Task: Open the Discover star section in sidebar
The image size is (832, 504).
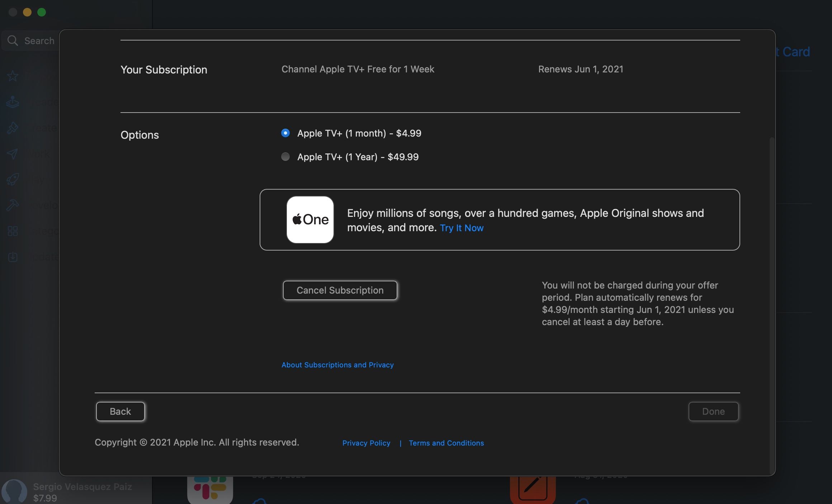Action: [13, 76]
